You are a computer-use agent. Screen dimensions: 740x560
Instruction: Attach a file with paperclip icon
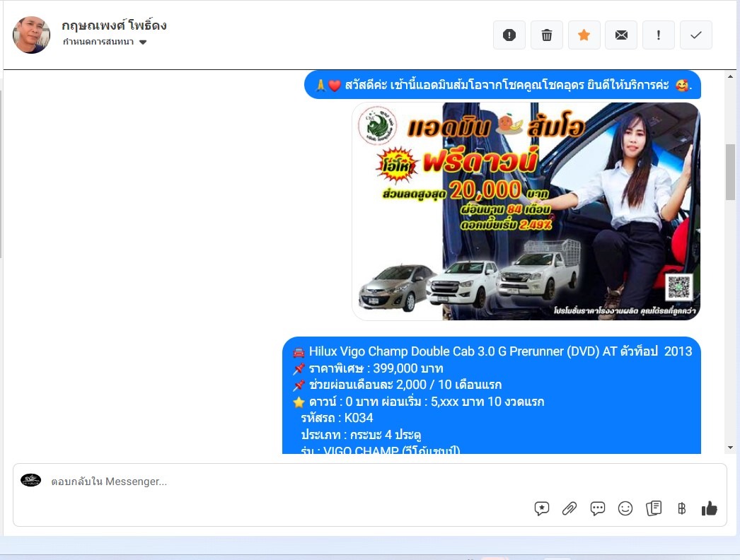pos(570,508)
